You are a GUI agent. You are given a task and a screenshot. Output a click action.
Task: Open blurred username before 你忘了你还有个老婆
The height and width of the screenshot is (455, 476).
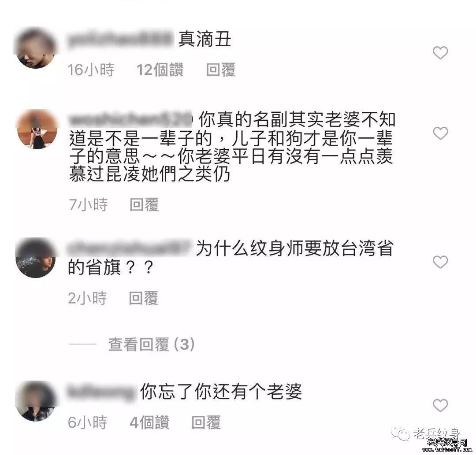tap(102, 391)
